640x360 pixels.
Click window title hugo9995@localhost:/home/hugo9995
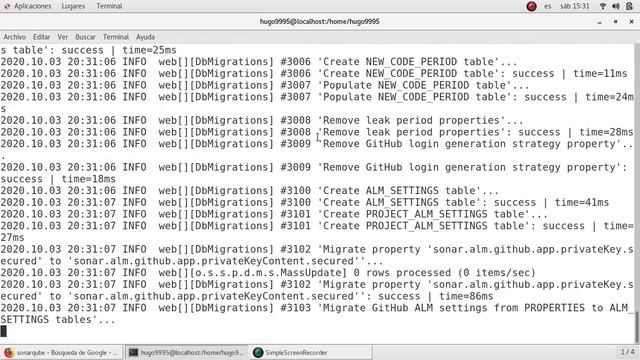coord(320,21)
